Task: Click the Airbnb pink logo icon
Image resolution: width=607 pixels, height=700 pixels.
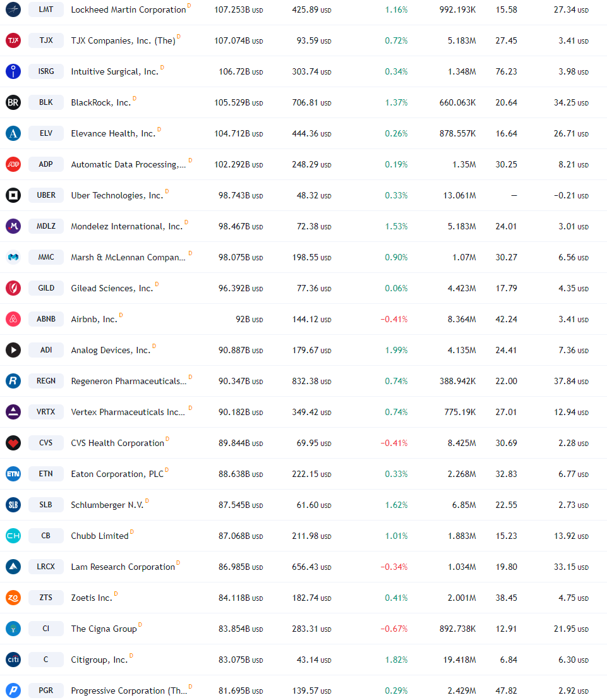Action: 13,319
